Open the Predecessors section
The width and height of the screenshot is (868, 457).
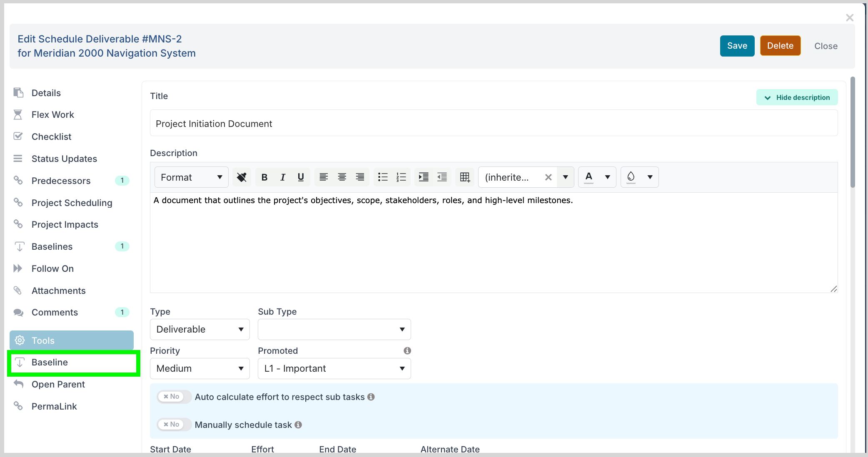pos(61,181)
